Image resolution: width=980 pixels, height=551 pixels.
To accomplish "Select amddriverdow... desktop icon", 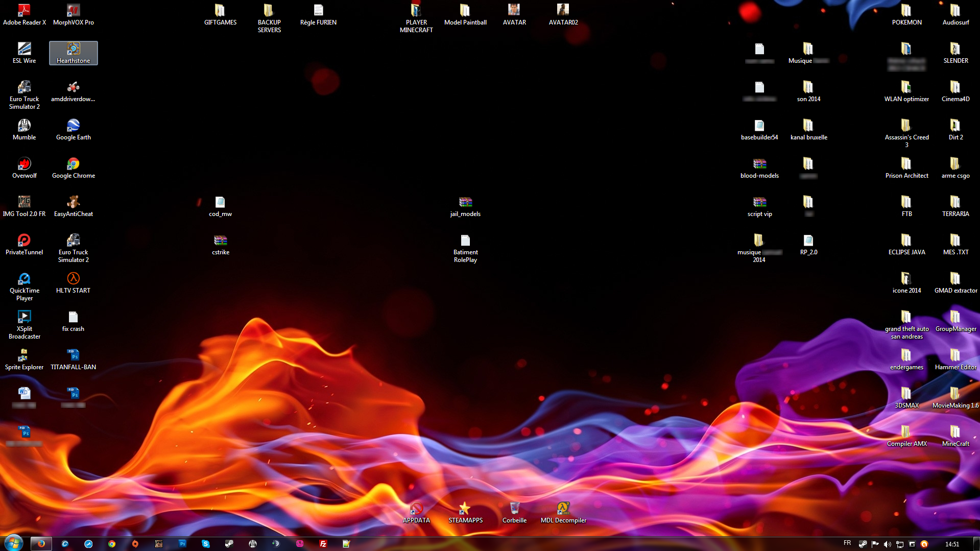I will 73,91.
